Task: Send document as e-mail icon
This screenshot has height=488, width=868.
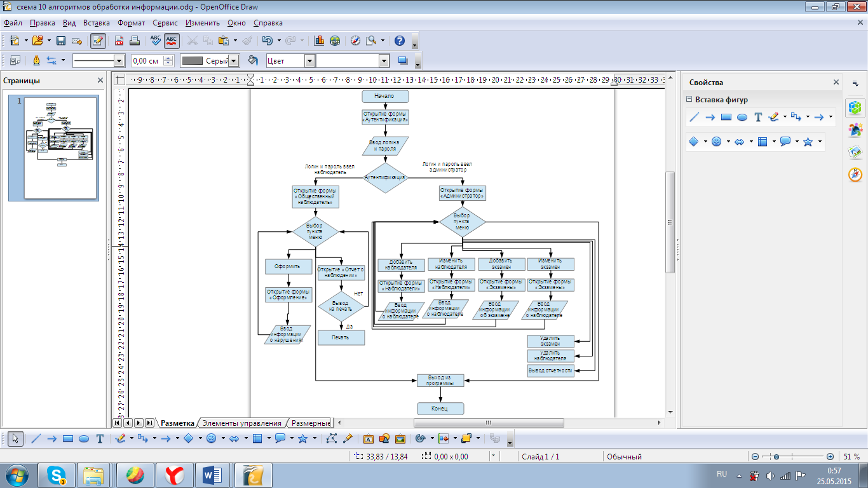Action: click(77, 41)
